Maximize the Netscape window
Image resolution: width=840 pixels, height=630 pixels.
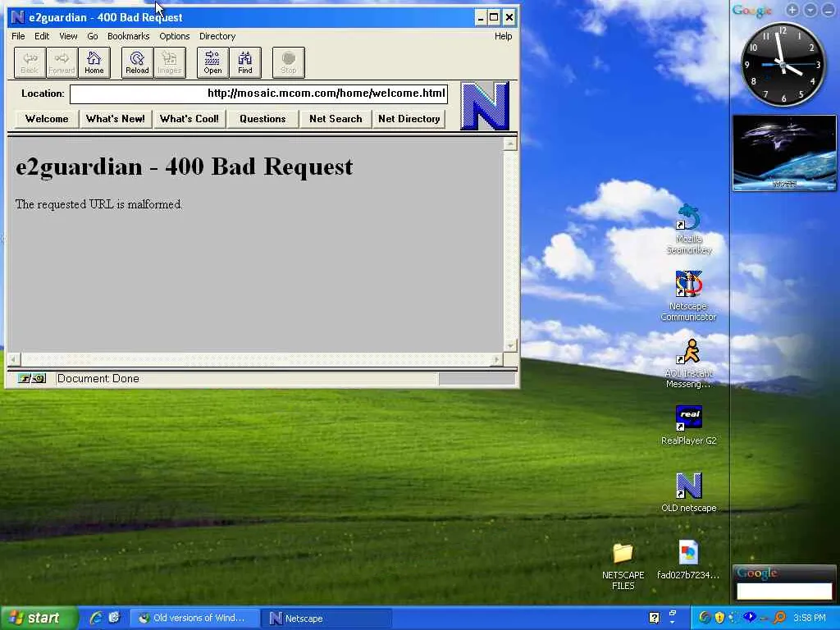pyautogui.click(x=494, y=18)
